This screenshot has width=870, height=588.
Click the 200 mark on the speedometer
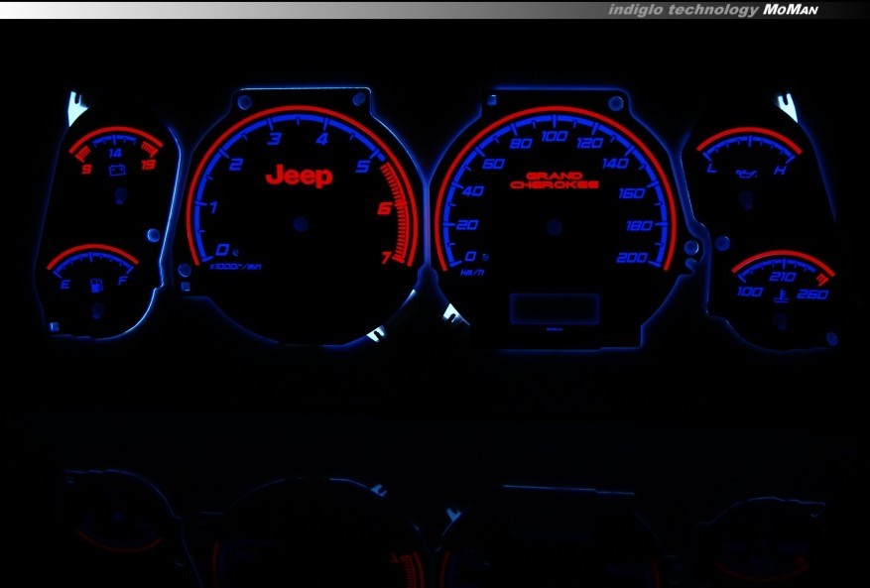[632, 257]
